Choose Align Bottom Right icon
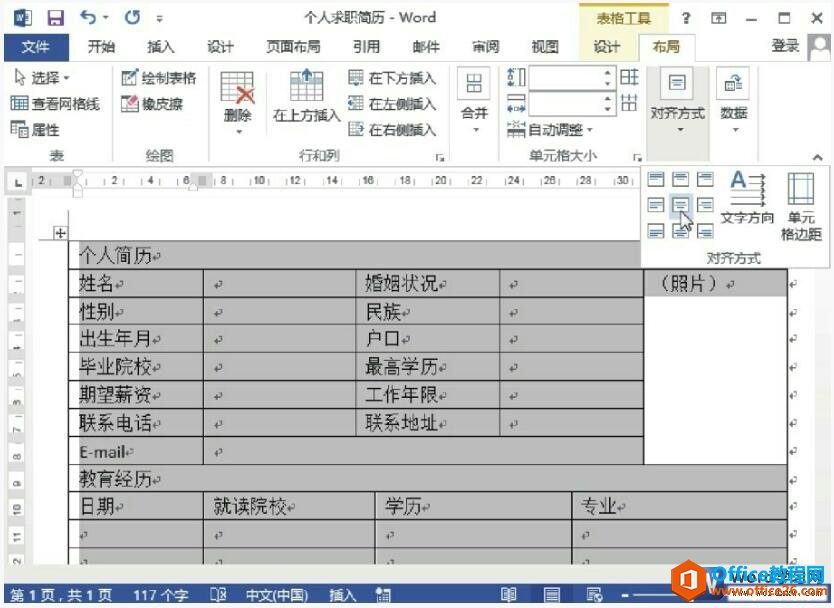This screenshot has width=834, height=608. (705, 230)
